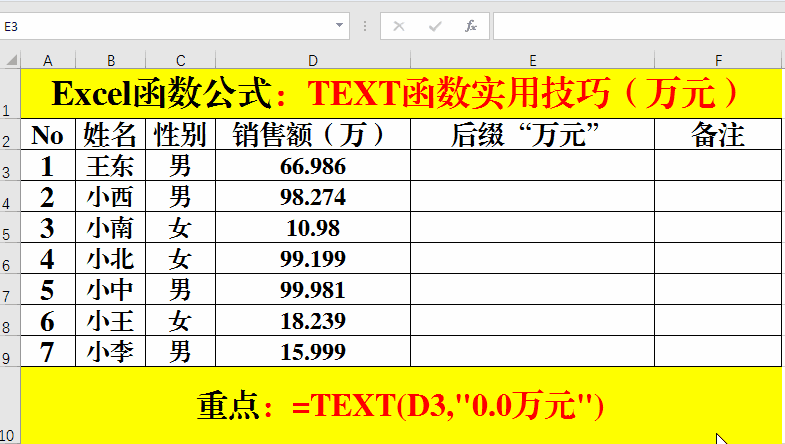Select column B header
The image size is (785, 444).
tap(111, 60)
